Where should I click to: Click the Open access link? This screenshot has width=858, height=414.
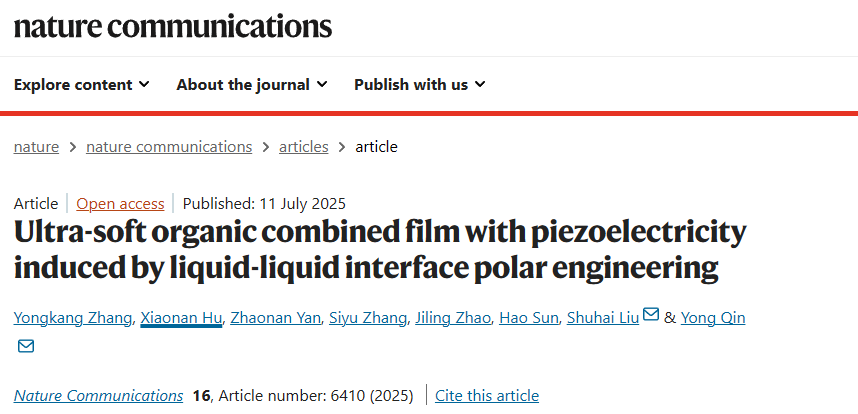pos(120,203)
